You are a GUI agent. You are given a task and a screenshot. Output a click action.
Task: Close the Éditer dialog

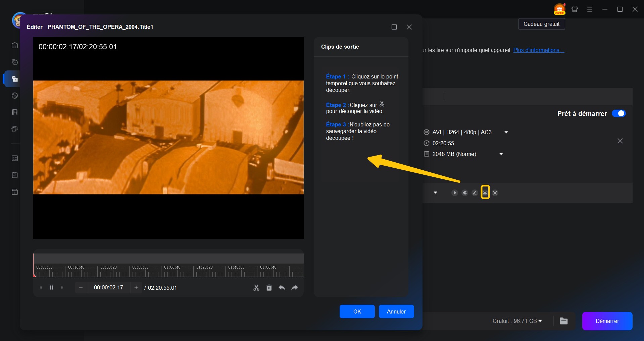coord(409,27)
